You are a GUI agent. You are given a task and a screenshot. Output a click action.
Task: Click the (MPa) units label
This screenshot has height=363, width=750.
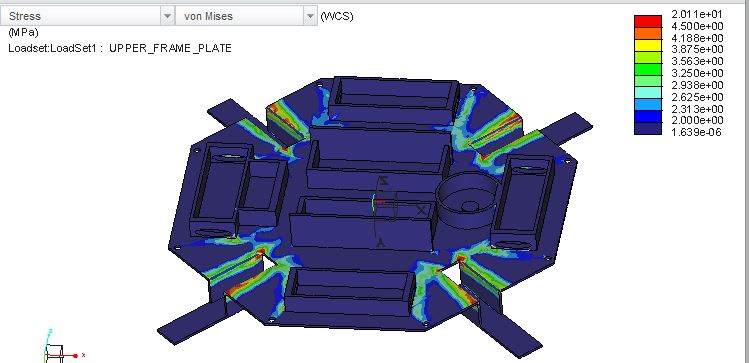tap(23, 33)
